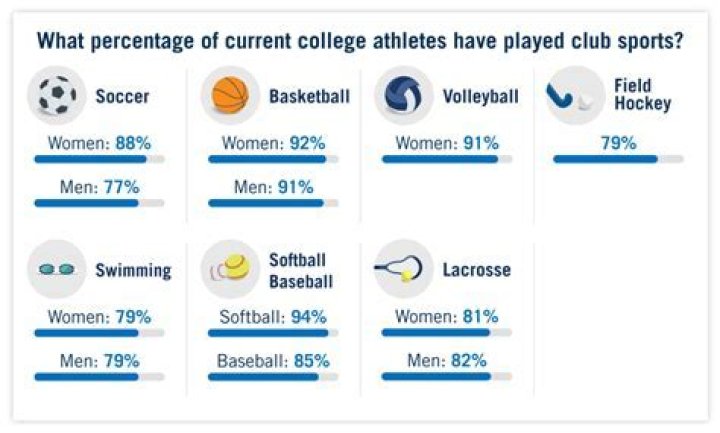The image size is (720, 433).
Task: Click the Basketball Women 92% bar
Action: tap(273, 159)
